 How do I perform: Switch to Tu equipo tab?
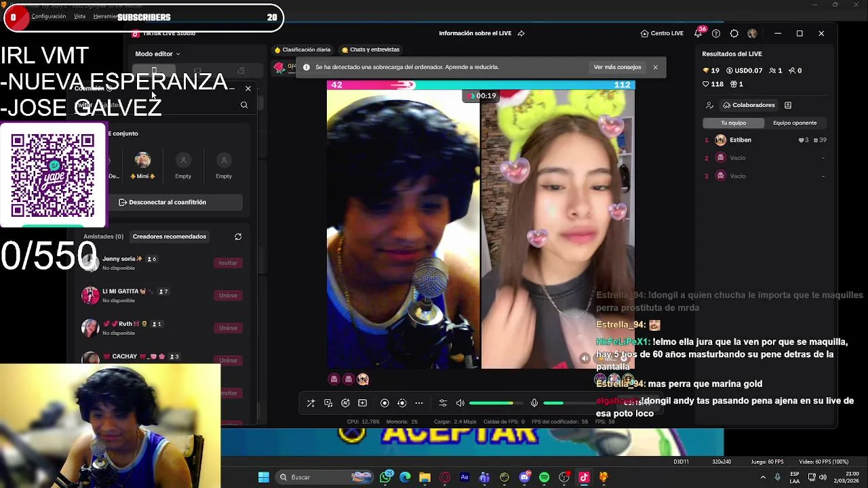click(733, 123)
